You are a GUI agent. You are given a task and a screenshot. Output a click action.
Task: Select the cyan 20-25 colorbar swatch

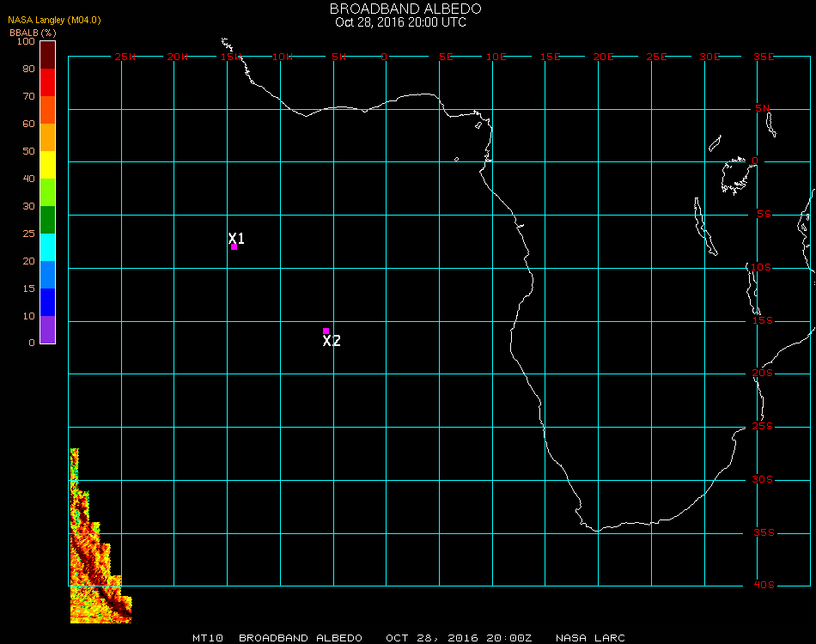coord(48,247)
